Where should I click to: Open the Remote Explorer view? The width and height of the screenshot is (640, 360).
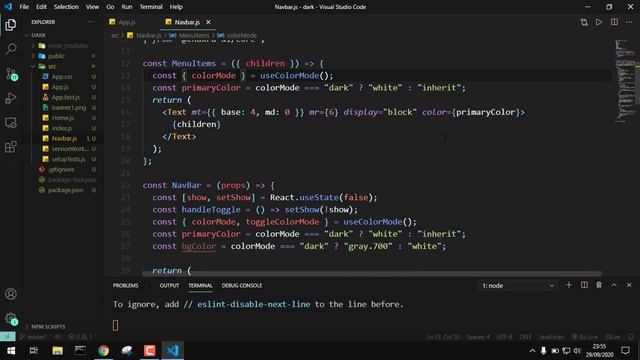[x=11, y=122]
